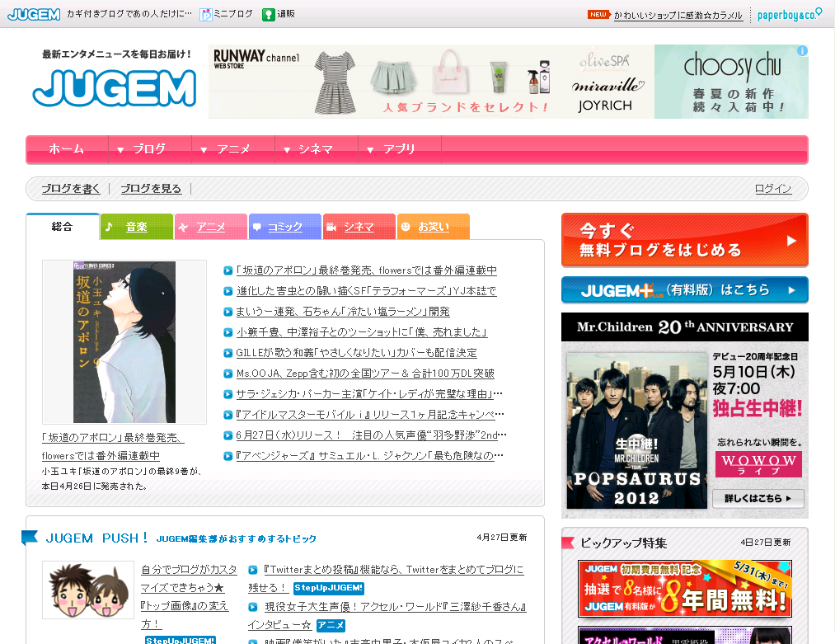This screenshot has height=644, width=835.
Task: Click the arrow on JUGEM+ 有料版 banner
Action: [x=792, y=290]
